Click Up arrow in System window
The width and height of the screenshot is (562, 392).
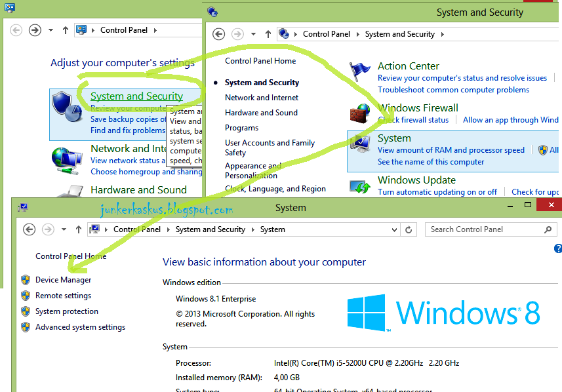point(79,229)
